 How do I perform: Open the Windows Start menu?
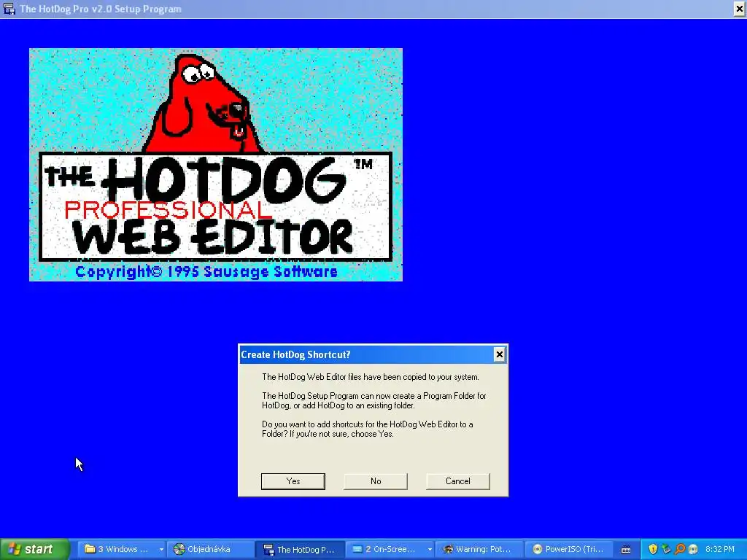(x=35, y=549)
